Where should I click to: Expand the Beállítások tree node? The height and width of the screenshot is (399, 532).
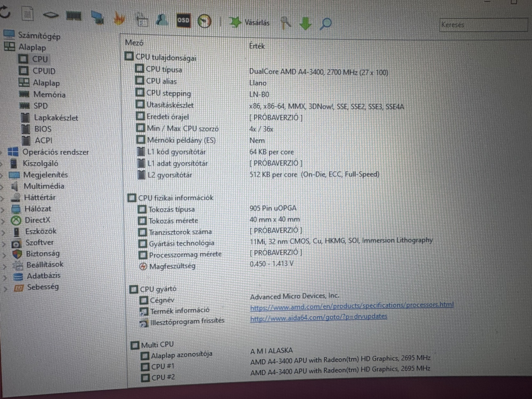4,266
